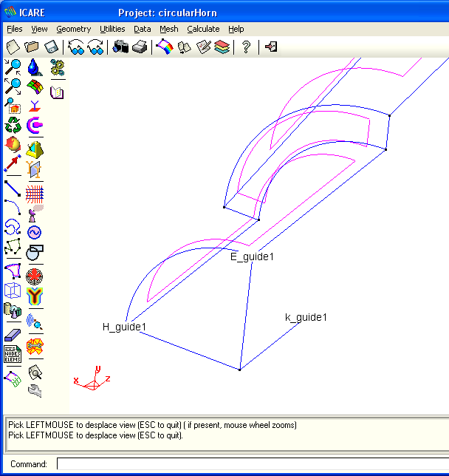
Task: Click the checklist with pencil icon
Action: point(203,47)
